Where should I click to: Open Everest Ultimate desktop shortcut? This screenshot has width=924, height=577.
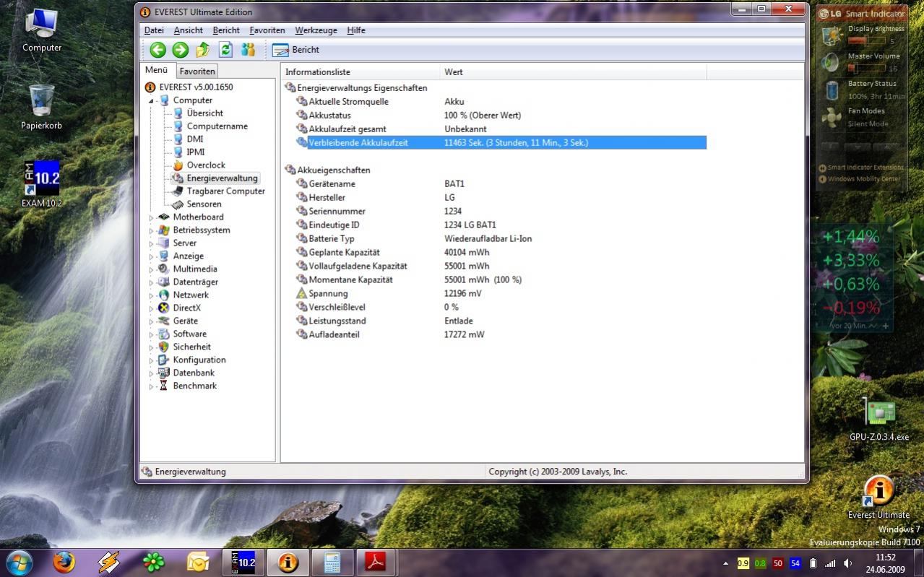878,497
